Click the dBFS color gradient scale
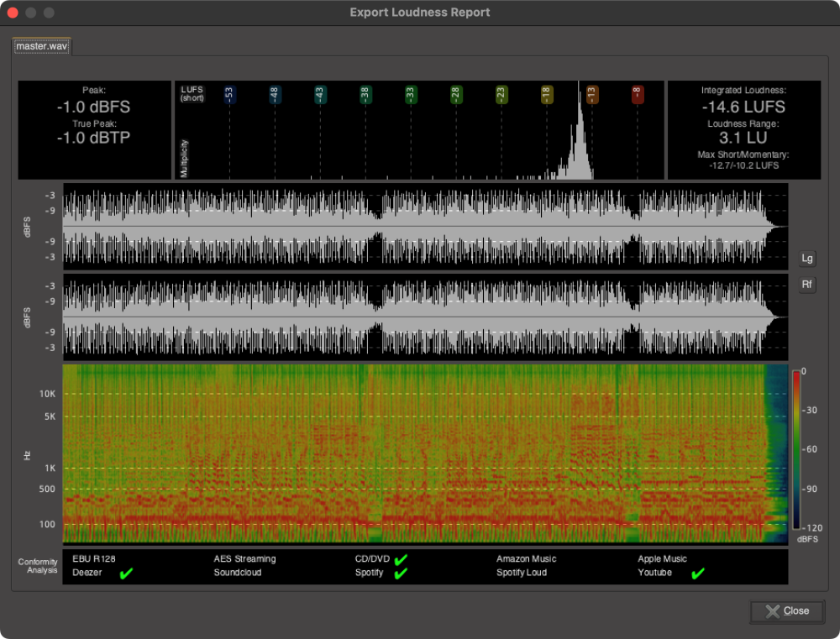This screenshot has height=639, width=840. tap(795, 449)
